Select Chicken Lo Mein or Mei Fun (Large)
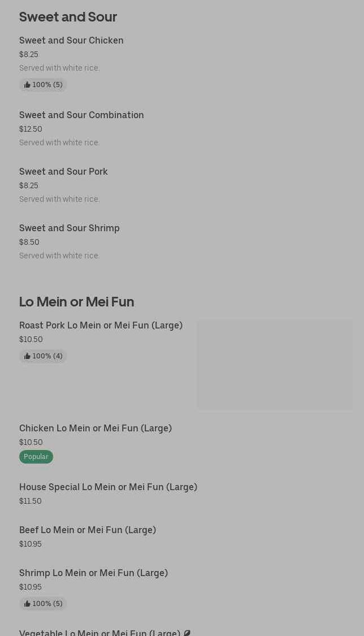Viewport: 364px width, 636px height. tap(96, 429)
